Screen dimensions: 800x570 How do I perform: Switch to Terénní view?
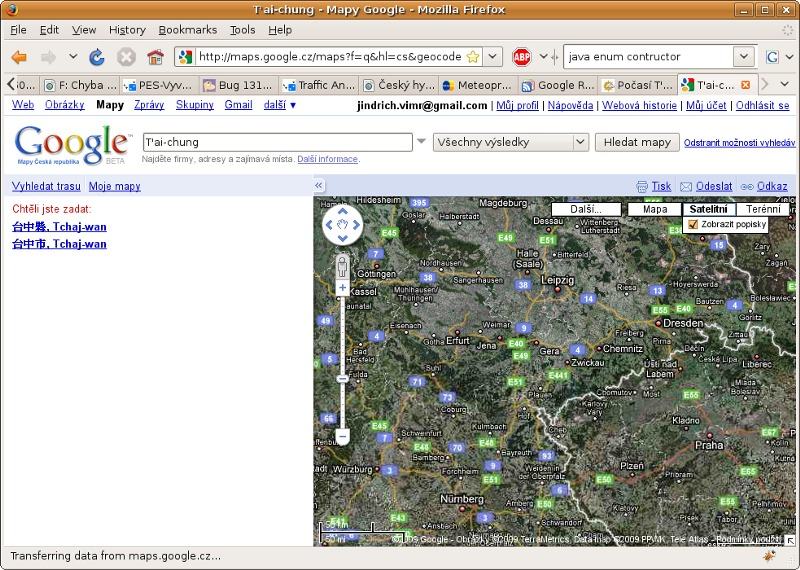click(x=763, y=209)
